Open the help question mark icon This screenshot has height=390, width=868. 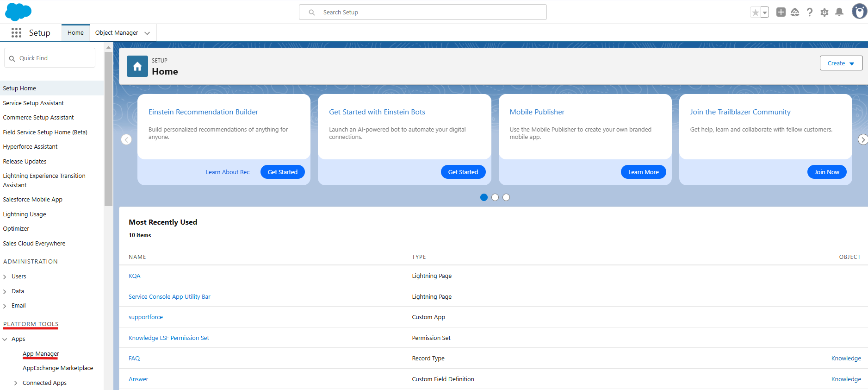tap(810, 12)
